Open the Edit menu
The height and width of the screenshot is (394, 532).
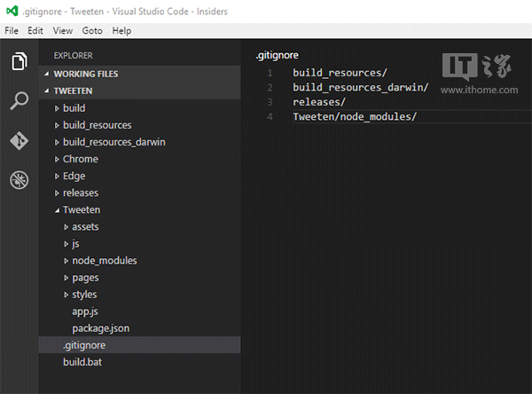(x=35, y=31)
